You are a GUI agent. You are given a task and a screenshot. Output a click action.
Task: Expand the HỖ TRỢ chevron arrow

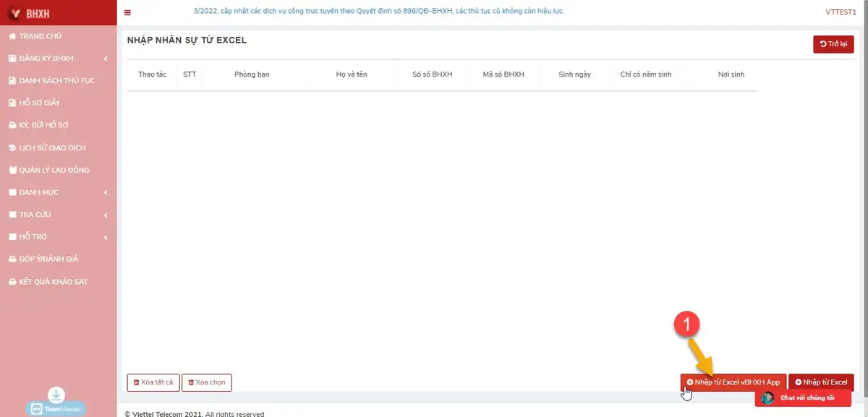pyautogui.click(x=106, y=237)
